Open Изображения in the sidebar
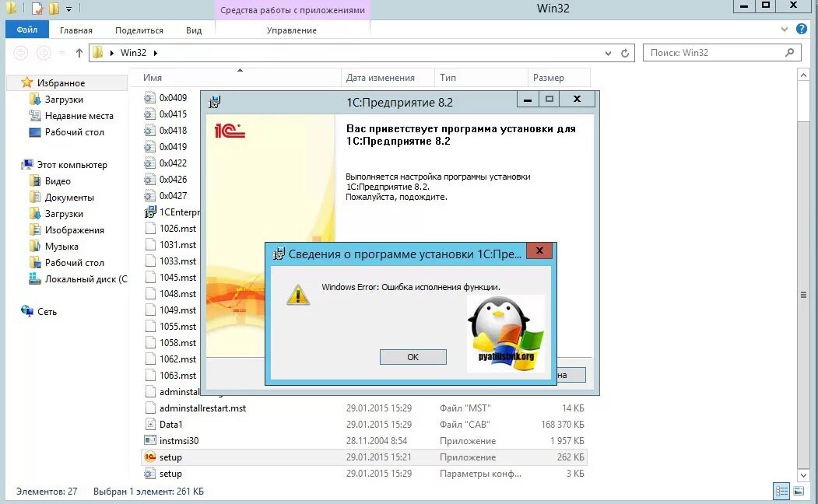818x504 pixels. point(74,230)
